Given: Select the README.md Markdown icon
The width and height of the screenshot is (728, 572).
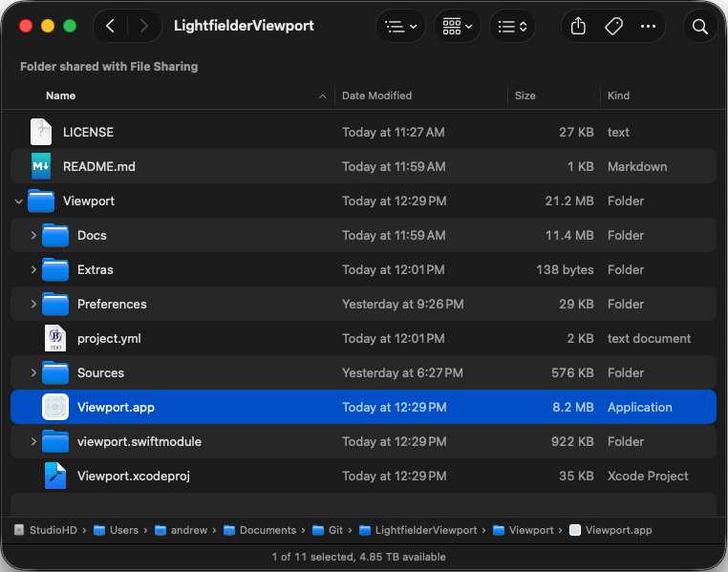Looking at the screenshot, I should [x=41, y=166].
